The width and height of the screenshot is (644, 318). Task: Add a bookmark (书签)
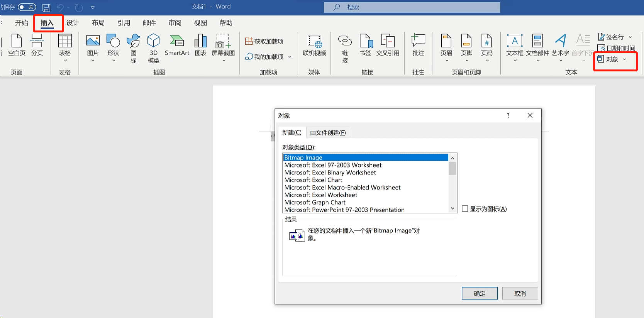[x=365, y=45]
